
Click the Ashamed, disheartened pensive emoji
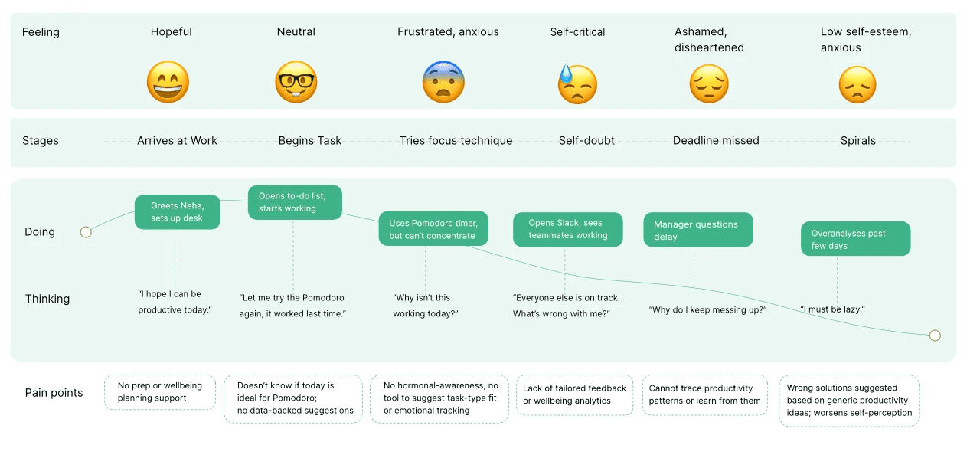point(709,83)
